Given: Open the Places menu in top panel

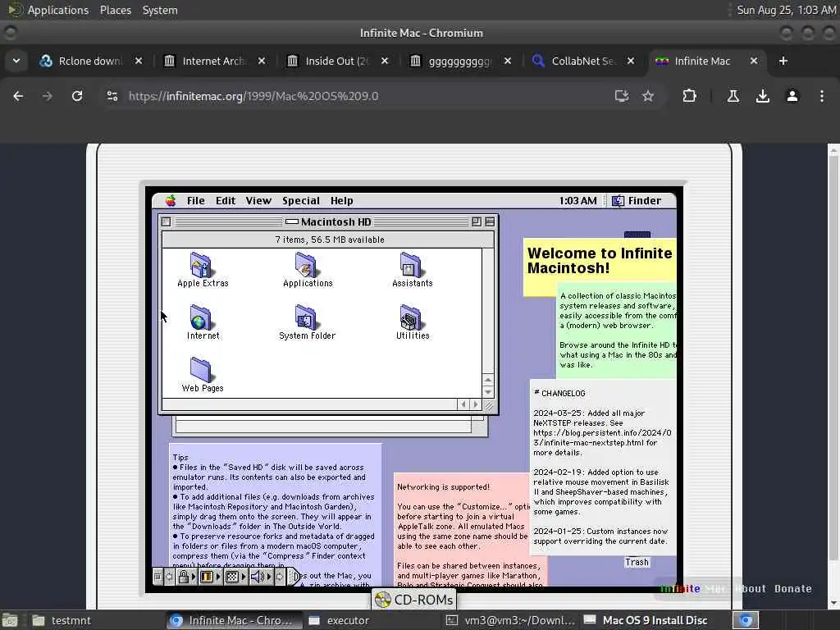Looking at the screenshot, I should click(115, 10).
